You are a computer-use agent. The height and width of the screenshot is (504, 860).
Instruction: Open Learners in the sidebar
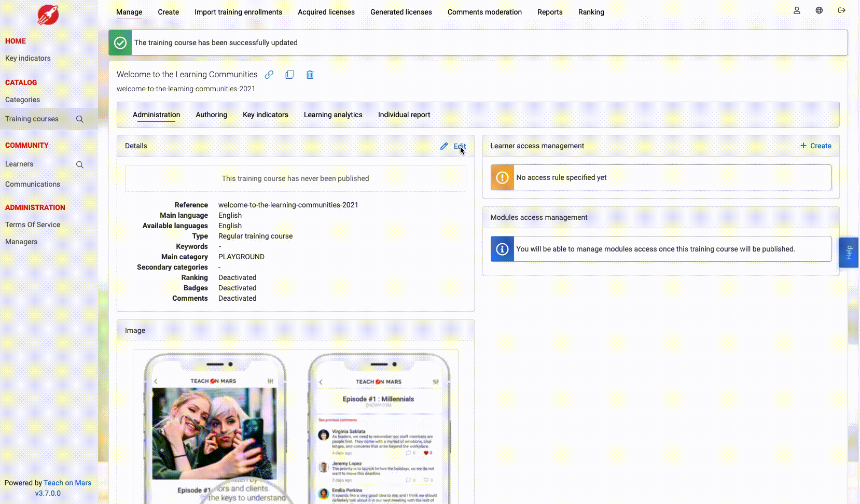(x=19, y=164)
